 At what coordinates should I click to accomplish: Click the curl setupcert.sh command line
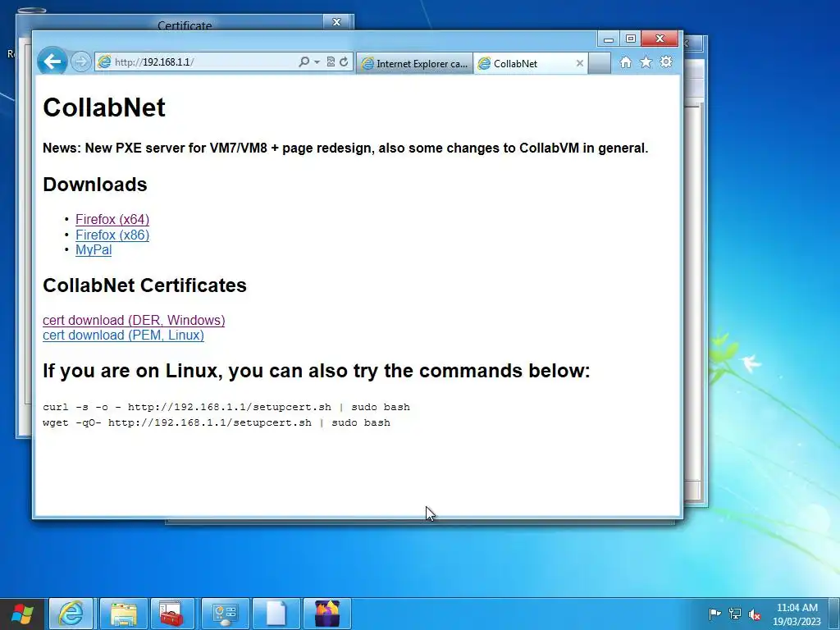(x=226, y=407)
